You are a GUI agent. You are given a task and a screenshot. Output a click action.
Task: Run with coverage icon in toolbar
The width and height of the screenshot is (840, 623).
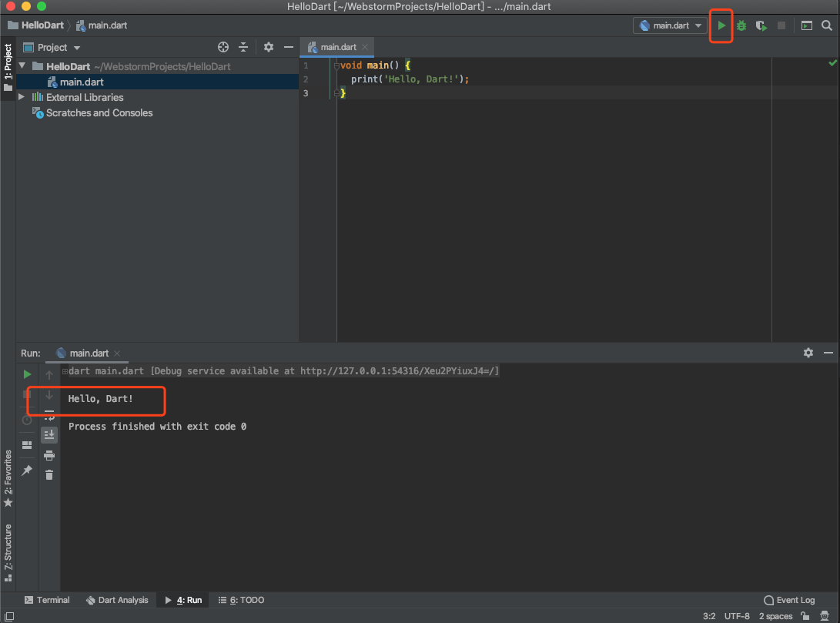pyautogui.click(x=761, y=25)
